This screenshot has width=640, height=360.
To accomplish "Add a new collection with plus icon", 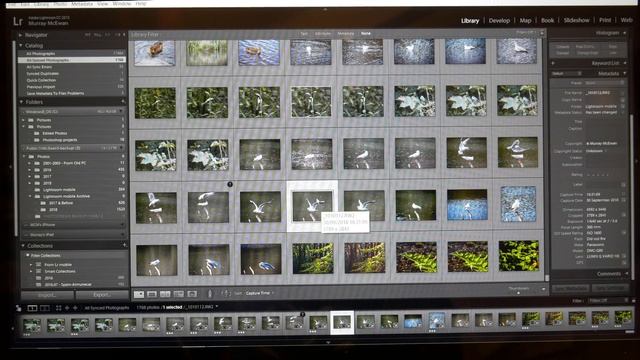I will point(124,245).
